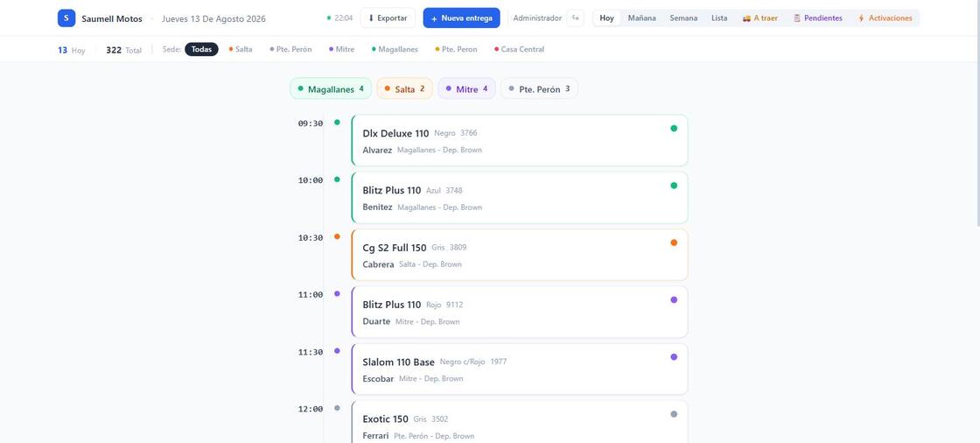Open the Pendientes tab
Image resolution: width=980 pixels, height=443 pixels.
point(817,18)
